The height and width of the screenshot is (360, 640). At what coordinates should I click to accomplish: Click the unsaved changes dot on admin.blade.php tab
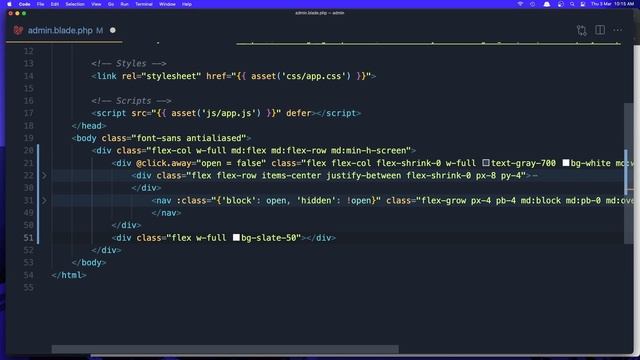[113, 30]
